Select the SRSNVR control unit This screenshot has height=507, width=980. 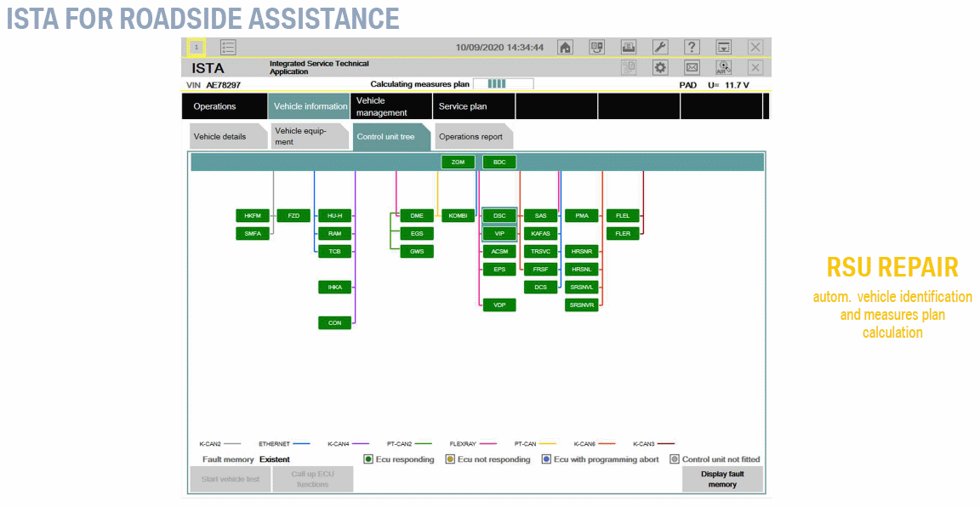[582, 305]
